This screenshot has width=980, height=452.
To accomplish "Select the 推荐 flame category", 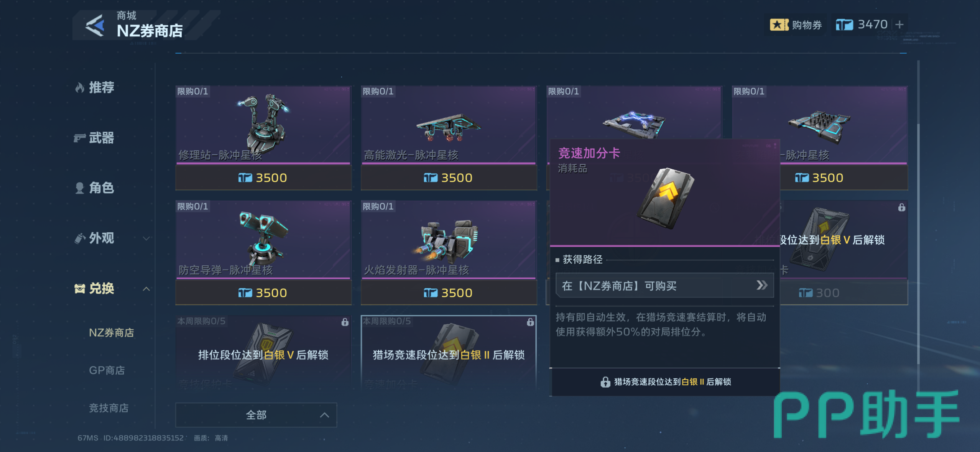I will tap(94, 87).
